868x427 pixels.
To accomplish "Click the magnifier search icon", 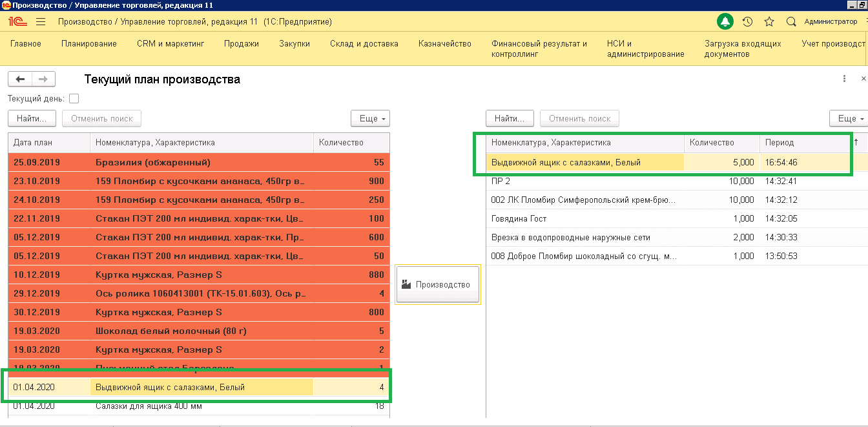I will point(790,22).
